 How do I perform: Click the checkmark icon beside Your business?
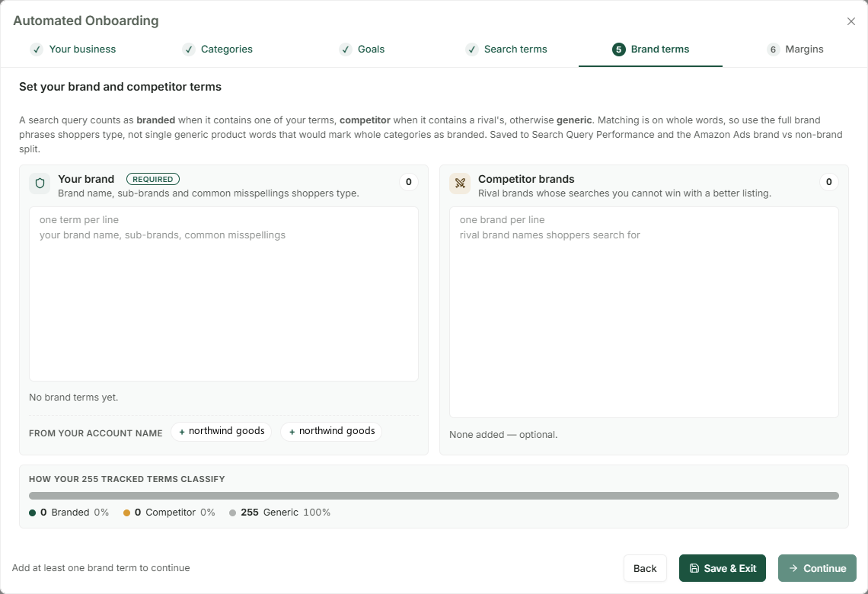(37, 49)
